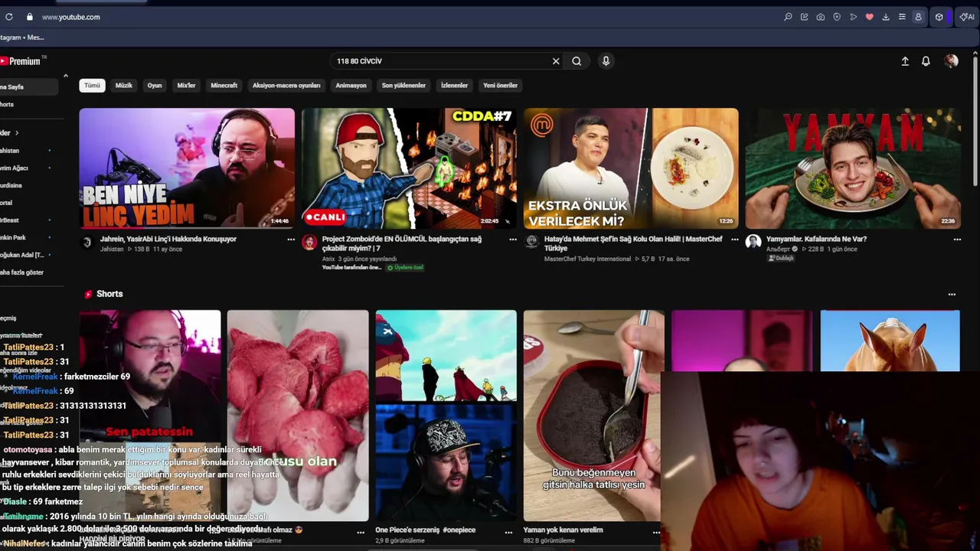
Task: Select the Son yüklenenler chip
Action: (403, 86)
